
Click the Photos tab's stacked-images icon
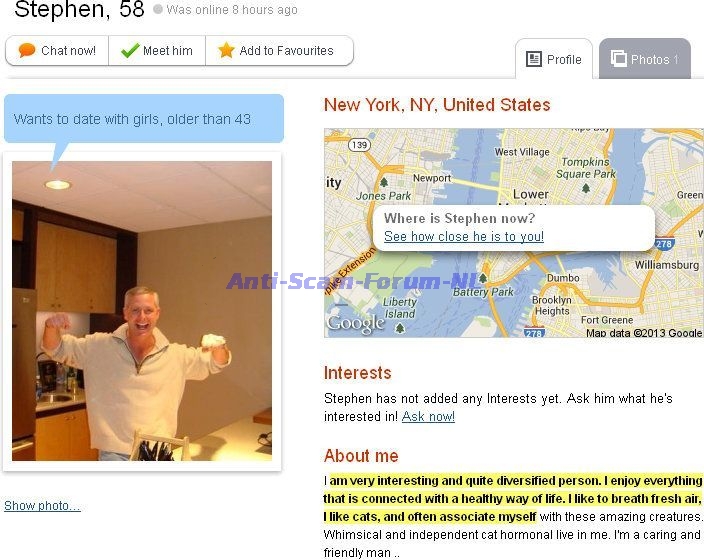618,58
